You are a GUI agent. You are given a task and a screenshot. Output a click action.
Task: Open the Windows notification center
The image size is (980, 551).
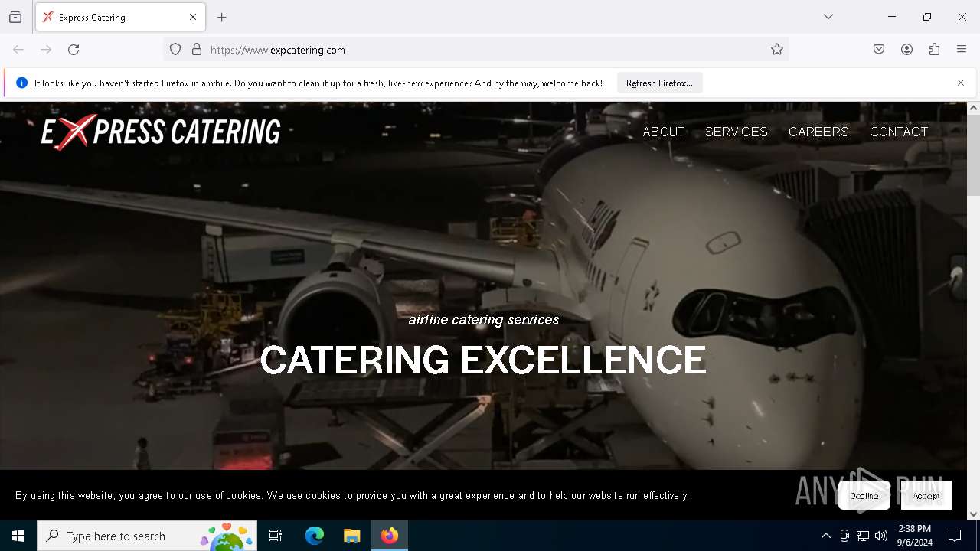tap(955, 536)
